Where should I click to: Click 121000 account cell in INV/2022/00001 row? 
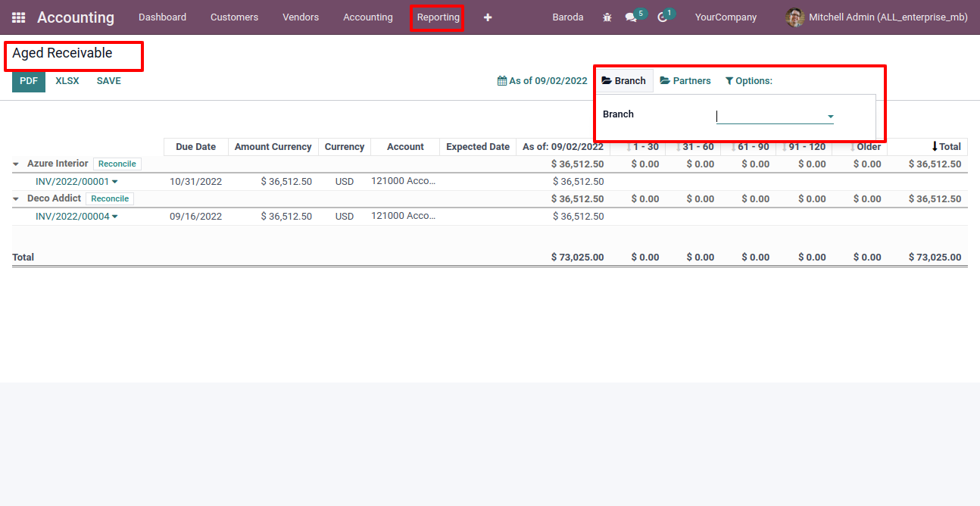[x=404, y=181]
